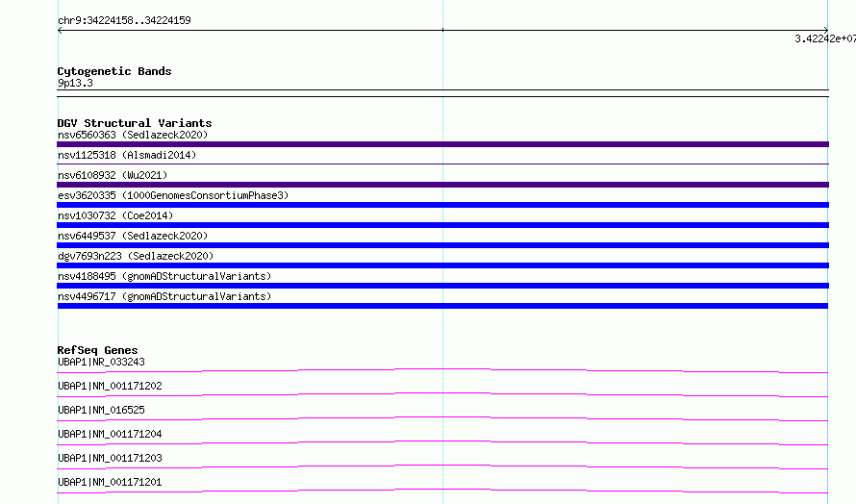This screenshot has width=856, height=504.
Task: Open variant esv3620335 (1000GenomesConsortiumPhase3)
Action: (173, 195)
